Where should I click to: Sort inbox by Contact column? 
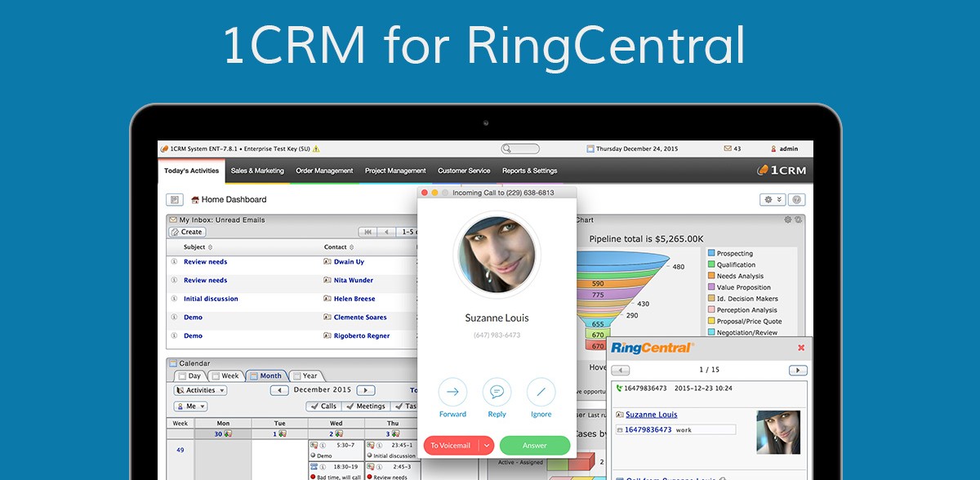coord(338,247)
